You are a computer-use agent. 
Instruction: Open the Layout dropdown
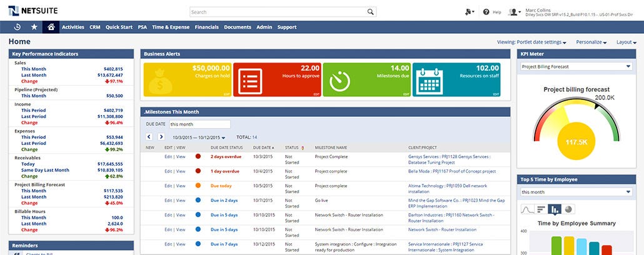626,42
